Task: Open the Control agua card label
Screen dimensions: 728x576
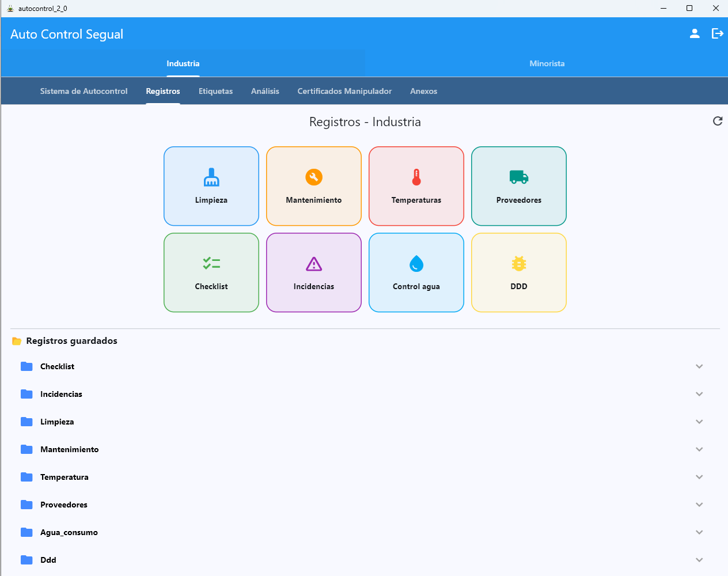Action: 416,286
